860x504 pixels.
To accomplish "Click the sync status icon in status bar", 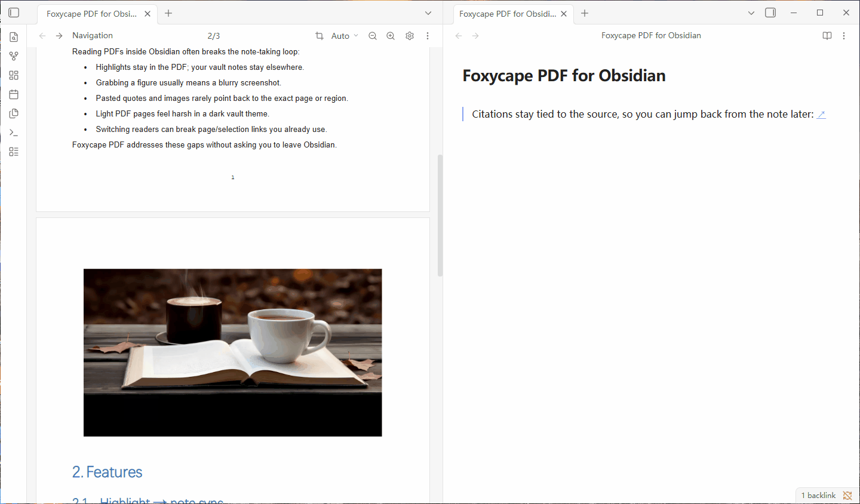I will 847,496.
